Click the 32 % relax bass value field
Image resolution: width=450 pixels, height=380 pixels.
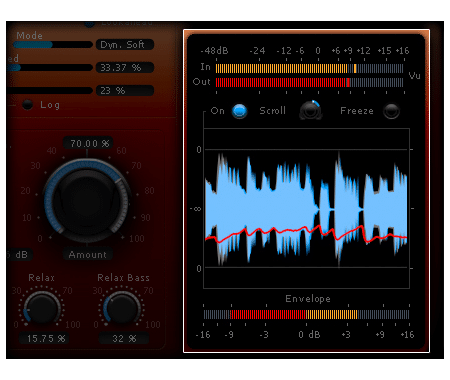(124, 338)
